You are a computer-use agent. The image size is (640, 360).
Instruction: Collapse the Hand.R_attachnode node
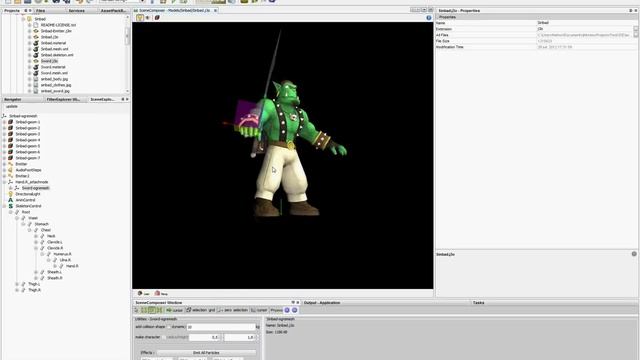click(x=4, y=182)
